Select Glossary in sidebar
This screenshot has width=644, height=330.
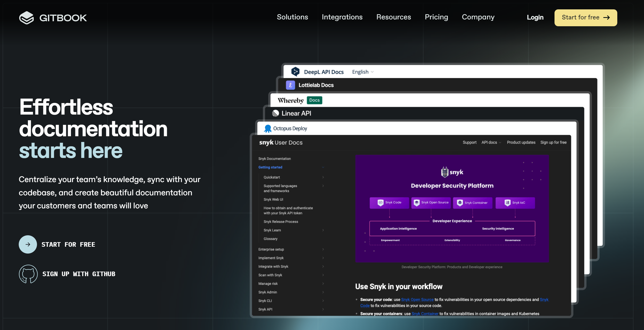pyautogui.click(x=270, y=239)
